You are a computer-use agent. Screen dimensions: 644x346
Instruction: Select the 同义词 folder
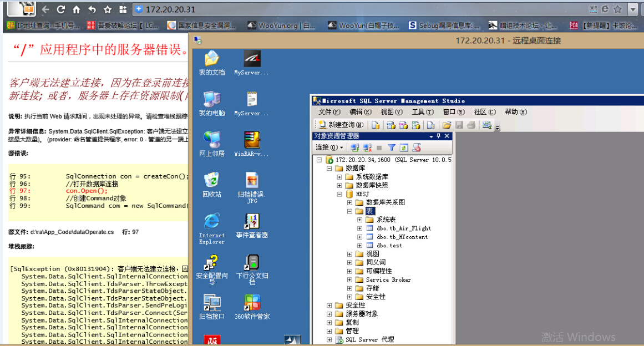[376, 262]
